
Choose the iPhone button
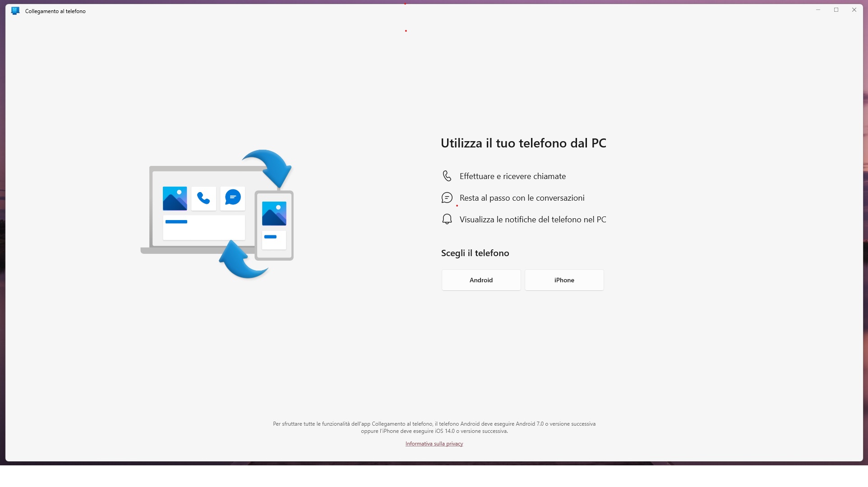[x=564, y=280]
